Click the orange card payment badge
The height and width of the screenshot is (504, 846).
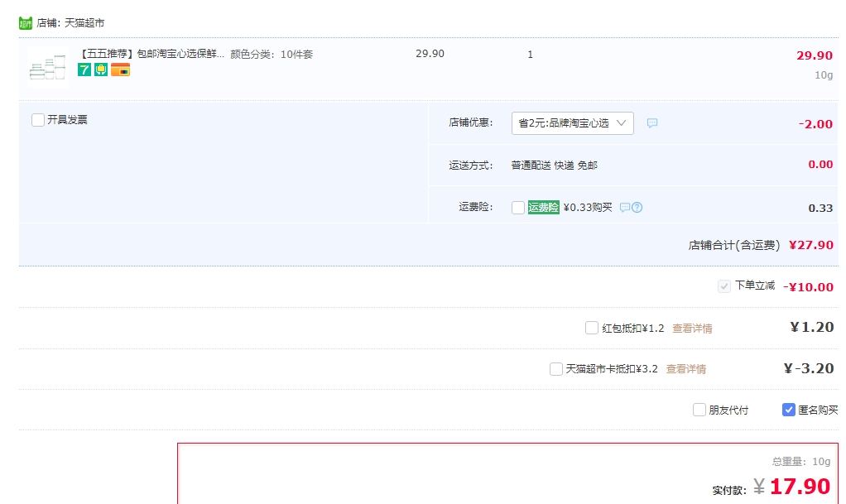pyautogui.click(x=120, y=70)
